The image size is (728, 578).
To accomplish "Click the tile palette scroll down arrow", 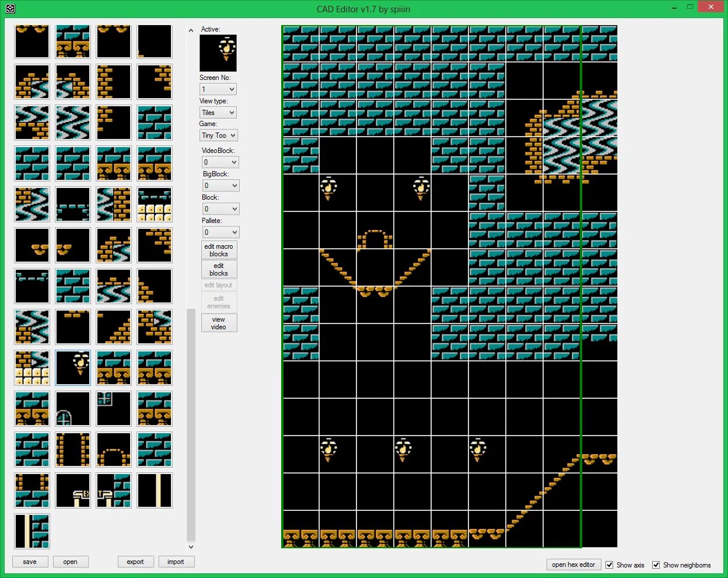I will pyautogui.click(x=191, y=547).
